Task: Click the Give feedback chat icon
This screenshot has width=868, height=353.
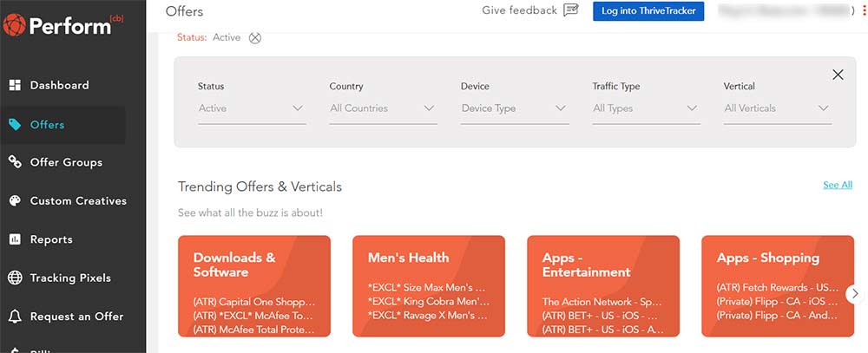Action: [x=570, y=10]
